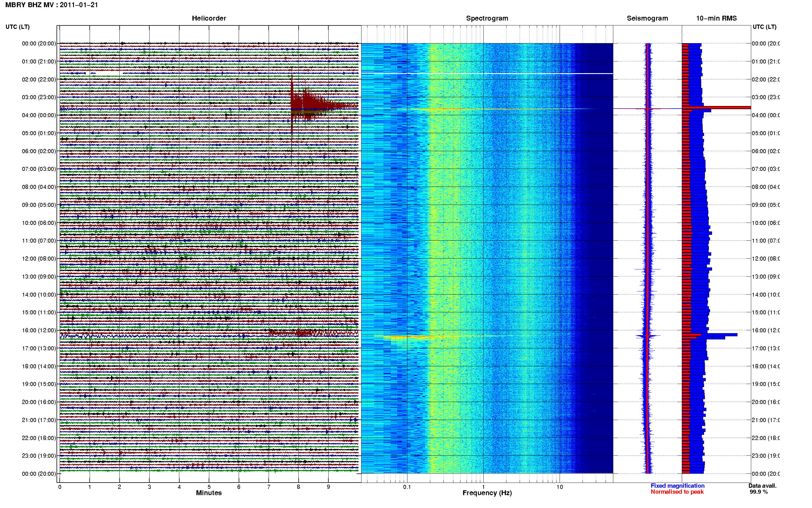Click the longest red RMS peak bar
This screenshot has height=508, width=812.
[x=716, y=107]
